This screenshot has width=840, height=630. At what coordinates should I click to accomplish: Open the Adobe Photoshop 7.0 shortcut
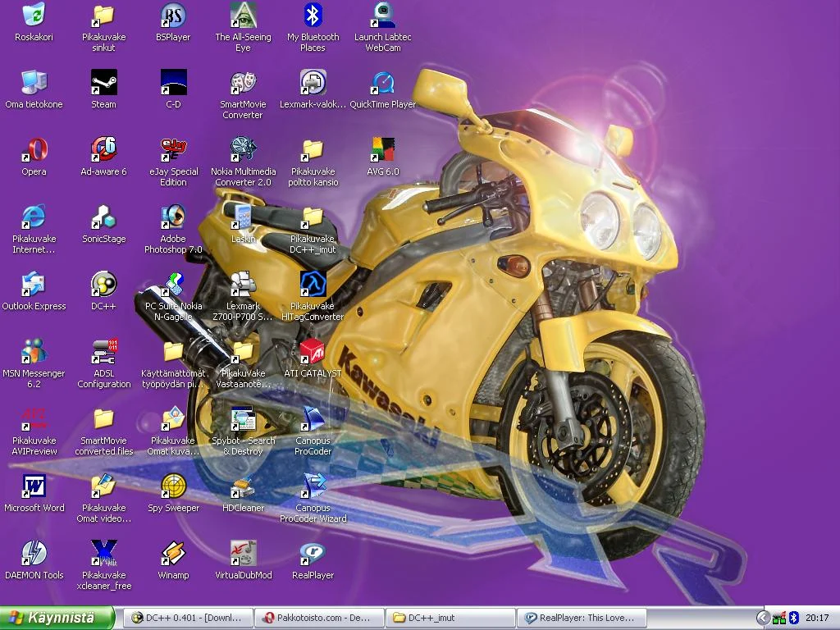click(x=173, y=217)
